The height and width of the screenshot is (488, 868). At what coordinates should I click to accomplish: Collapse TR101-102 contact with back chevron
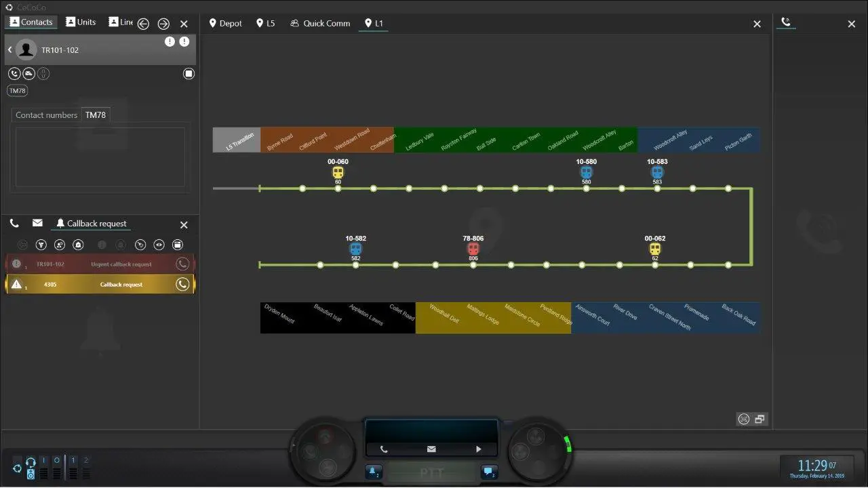(10, 50)
